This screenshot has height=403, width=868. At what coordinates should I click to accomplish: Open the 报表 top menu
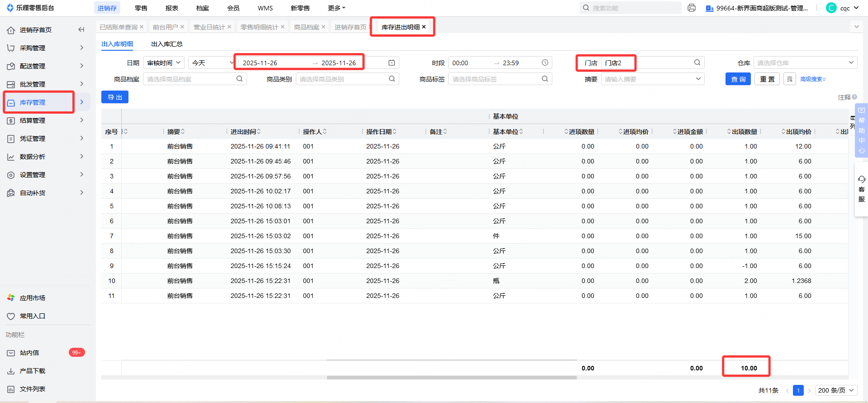pyautogui.click(x=172, y=8)
